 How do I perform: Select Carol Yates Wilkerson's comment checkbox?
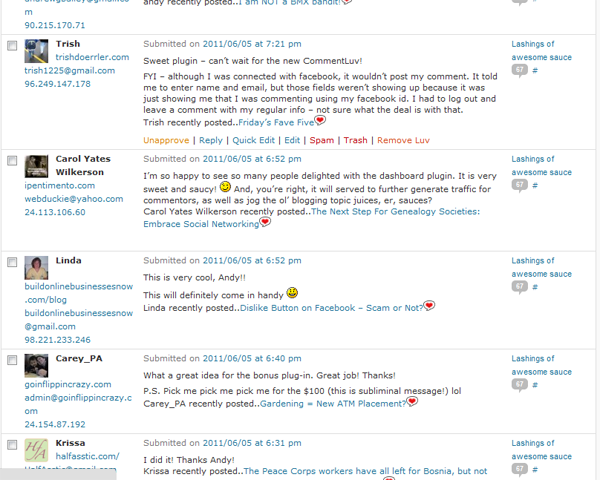point(12,160)
